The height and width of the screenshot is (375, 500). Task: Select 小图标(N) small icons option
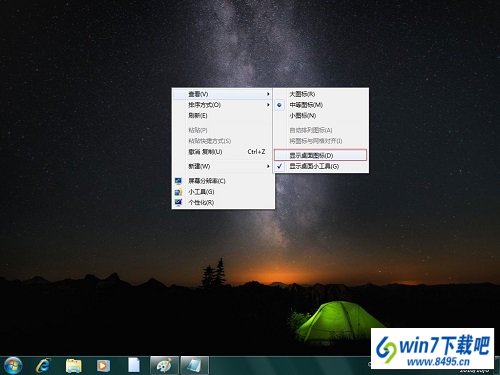click(321, 116)
